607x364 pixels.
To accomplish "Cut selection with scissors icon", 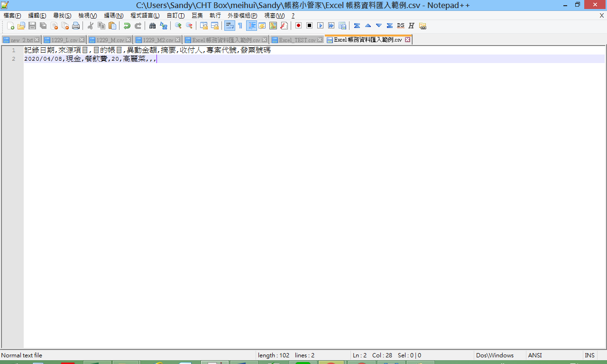I will click(90, 26).
